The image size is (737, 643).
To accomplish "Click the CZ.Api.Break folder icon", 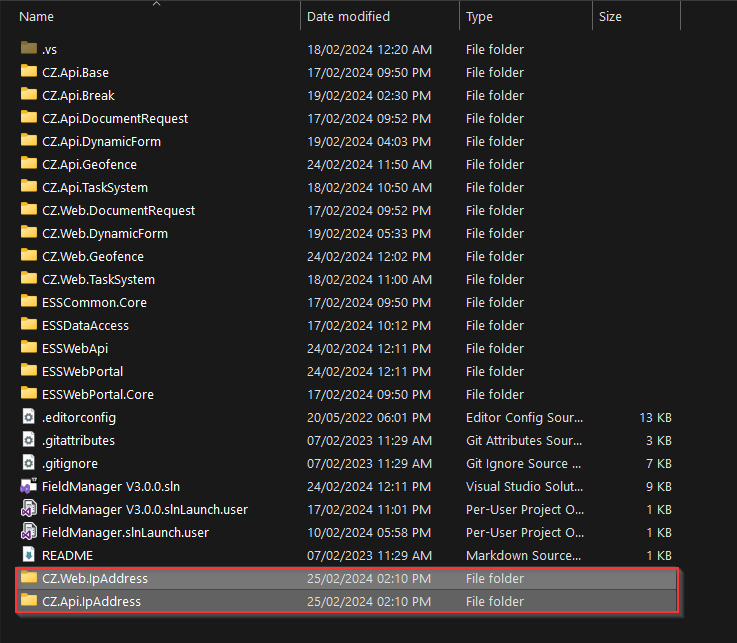I will [29, 94].
